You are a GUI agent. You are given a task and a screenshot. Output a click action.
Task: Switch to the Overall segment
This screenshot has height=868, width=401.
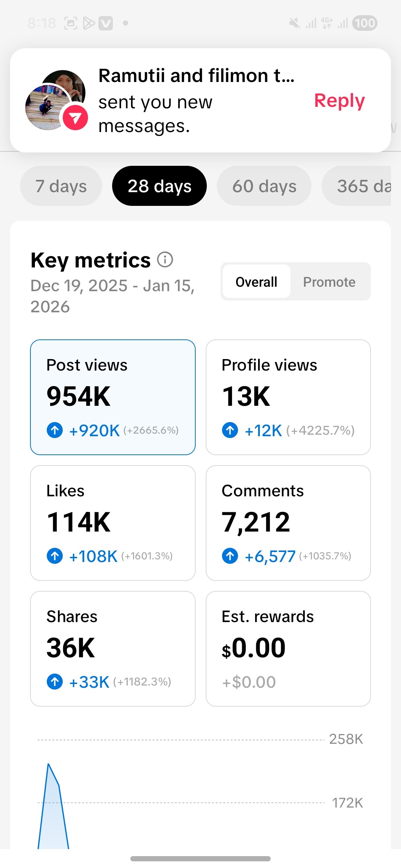pos(256,282)
